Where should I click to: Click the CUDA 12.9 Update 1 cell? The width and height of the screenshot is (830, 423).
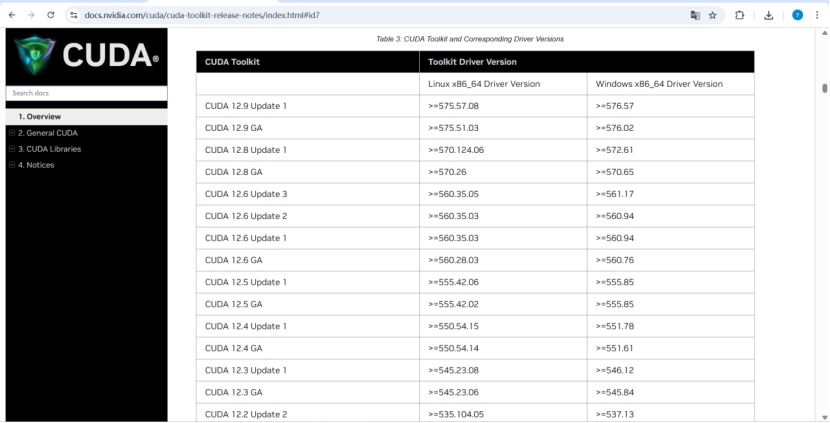308,106
